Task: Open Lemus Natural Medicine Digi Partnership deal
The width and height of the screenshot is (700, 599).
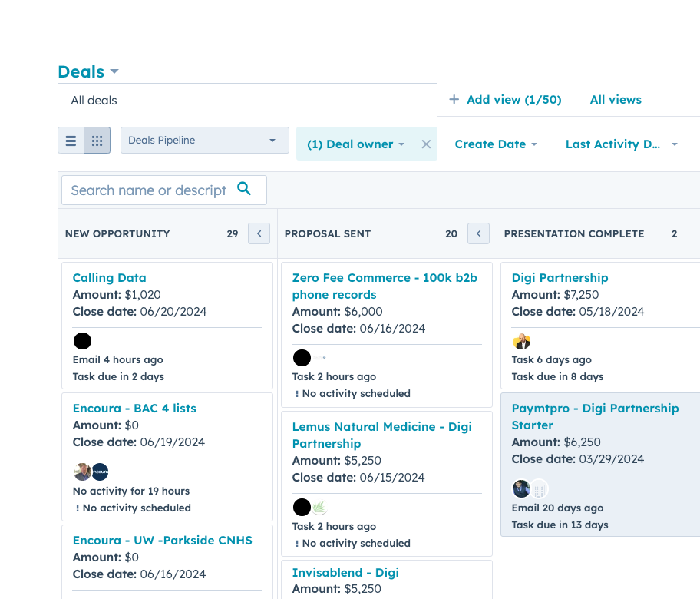Action: 381,435
